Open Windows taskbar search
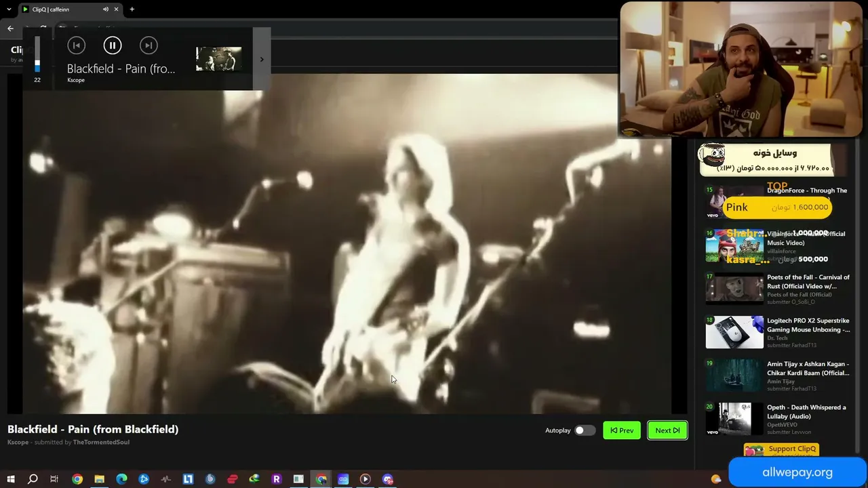Image resolution: width=868 pixels, height=488 pixels. click(x=33, y=479)
